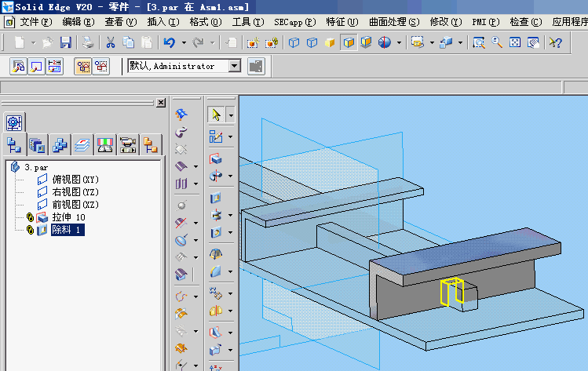The image size is (588, 371).
Task: Close the EdgeBar panel
Action: 161,103
